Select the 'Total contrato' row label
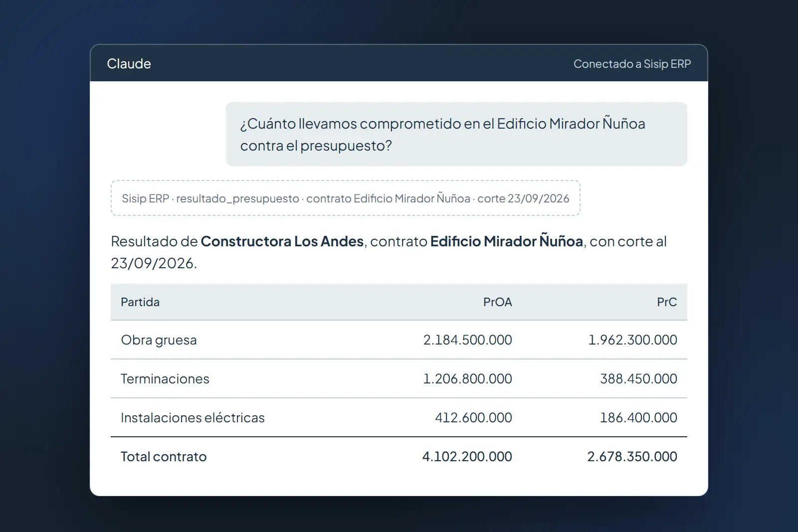 [x=164, y=457]
